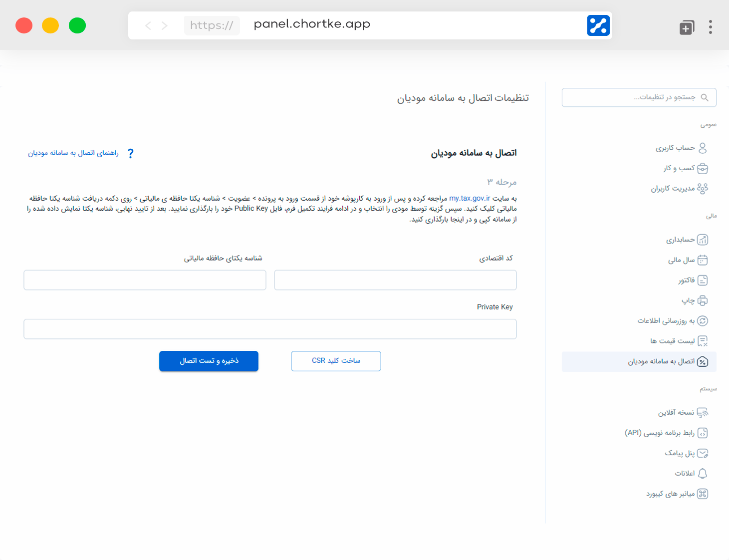The image size is (729, 560).
Task: Focus the جستجو در تنظیمات search box
Action: click(639, 97)
